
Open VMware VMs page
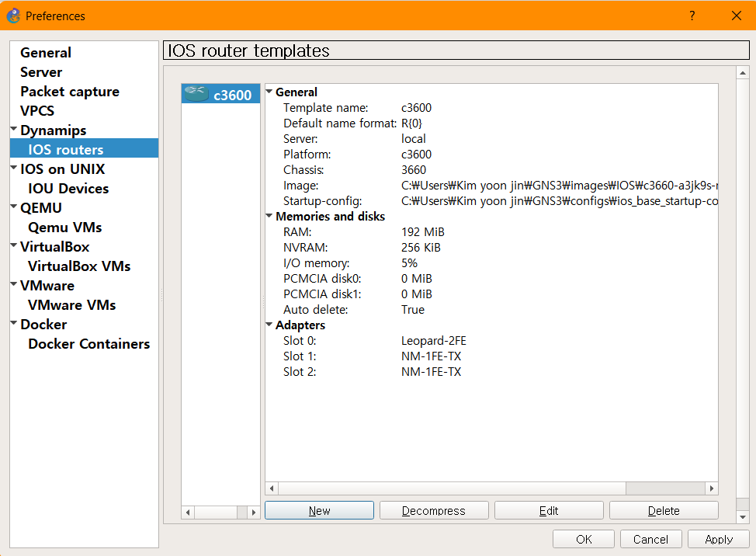click(72, 304)
